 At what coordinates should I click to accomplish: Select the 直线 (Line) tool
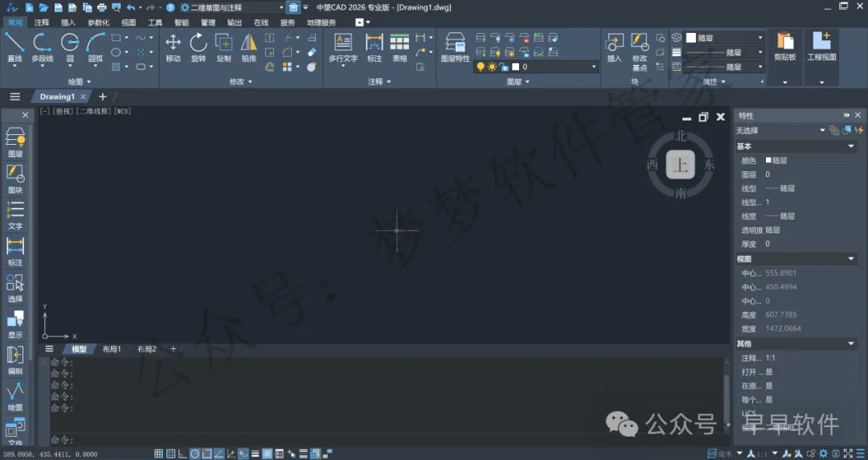(14, 47)
